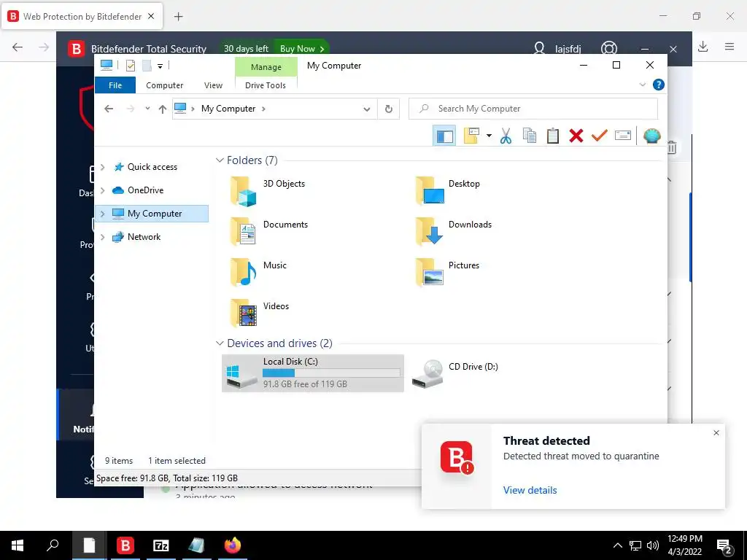Image resolution: width=747 pixels, height=560 pixels.
Task: Click the Properties quick access icon in title bar
Action: (x=131, y=66)
